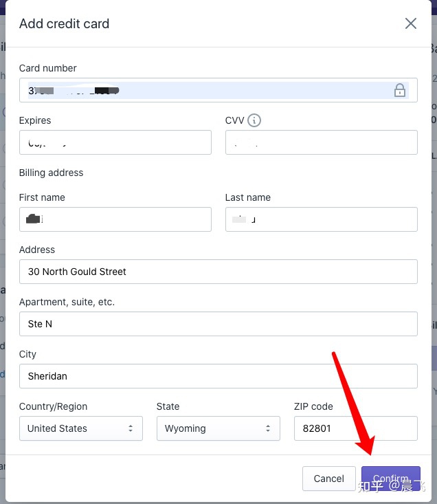The image size is (437, 504).
Task: Expand the State dropdown showing Wyoming
Action: click(218, 428)
